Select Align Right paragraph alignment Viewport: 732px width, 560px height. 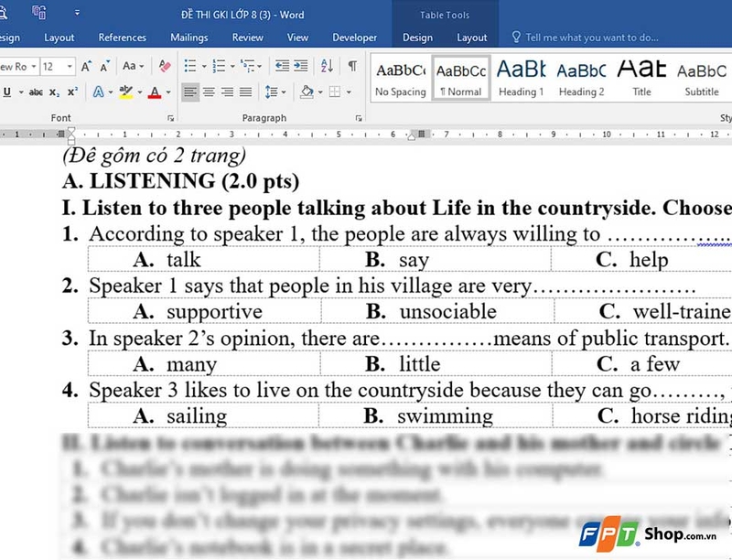pyautogui.click(x=227, y=92)
